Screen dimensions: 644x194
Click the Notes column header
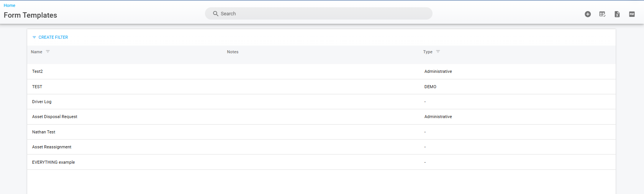[x=233, y=52]
